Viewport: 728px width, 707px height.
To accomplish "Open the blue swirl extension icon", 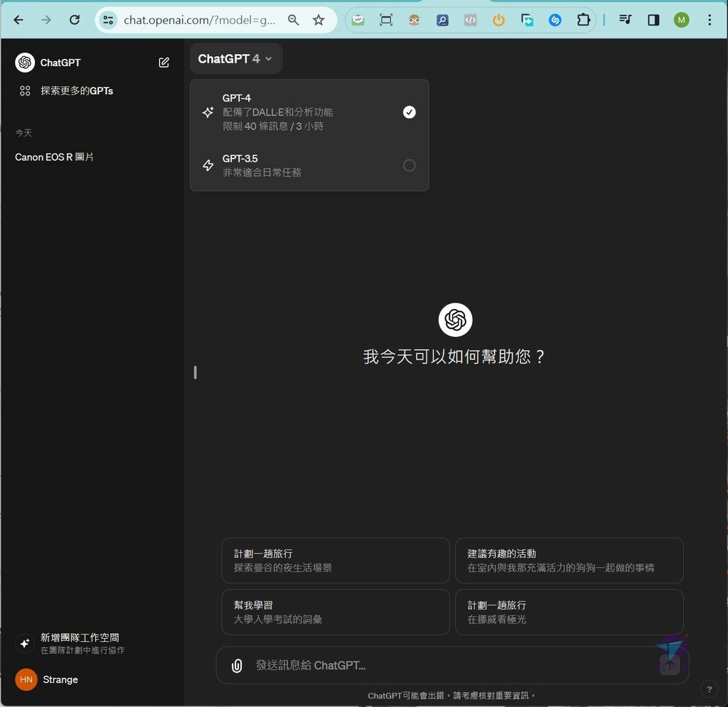I will point(555,20).
